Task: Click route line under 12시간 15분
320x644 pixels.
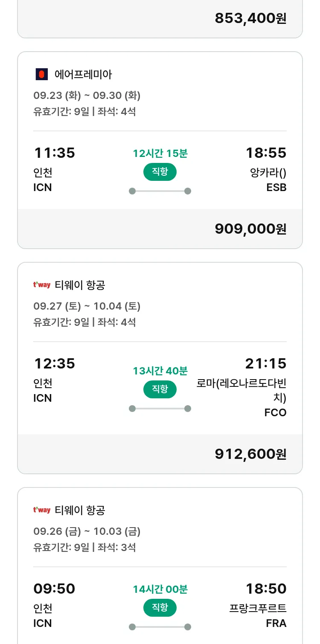Action: (160, 191)
